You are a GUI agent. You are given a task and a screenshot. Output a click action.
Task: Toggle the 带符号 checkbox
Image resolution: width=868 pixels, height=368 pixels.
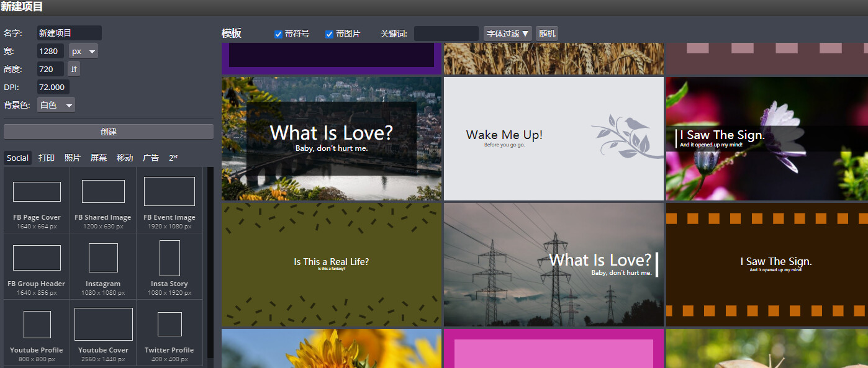[278, 34]
